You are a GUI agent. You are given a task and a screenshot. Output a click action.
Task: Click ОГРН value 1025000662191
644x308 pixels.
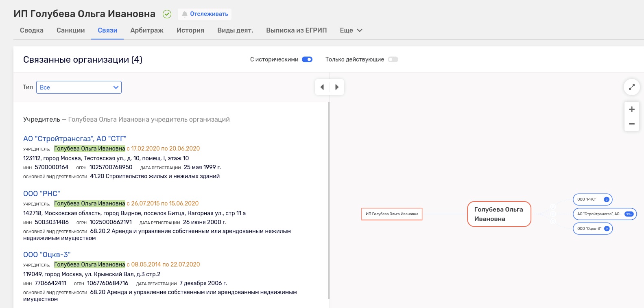pyautogui.click(x=111, y=222)
